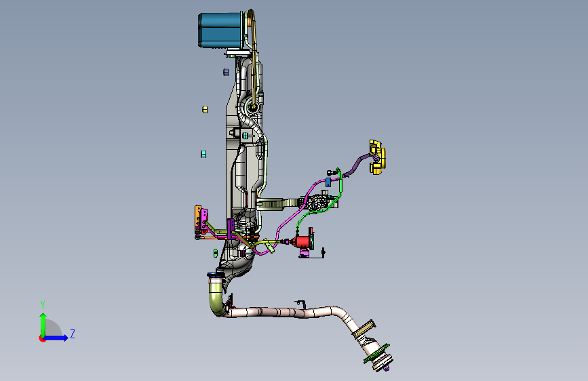Select the purple hose segment near yellow bracket

point(356,164)
